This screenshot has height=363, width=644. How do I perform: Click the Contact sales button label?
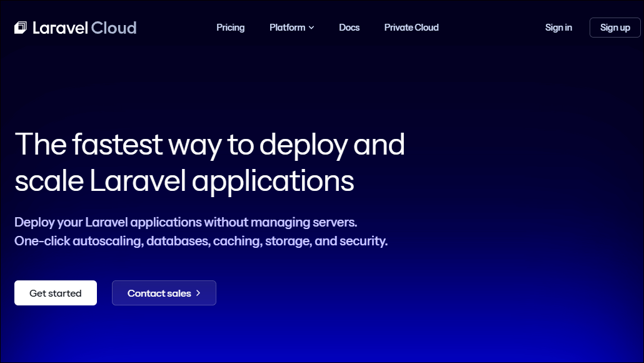159,293
